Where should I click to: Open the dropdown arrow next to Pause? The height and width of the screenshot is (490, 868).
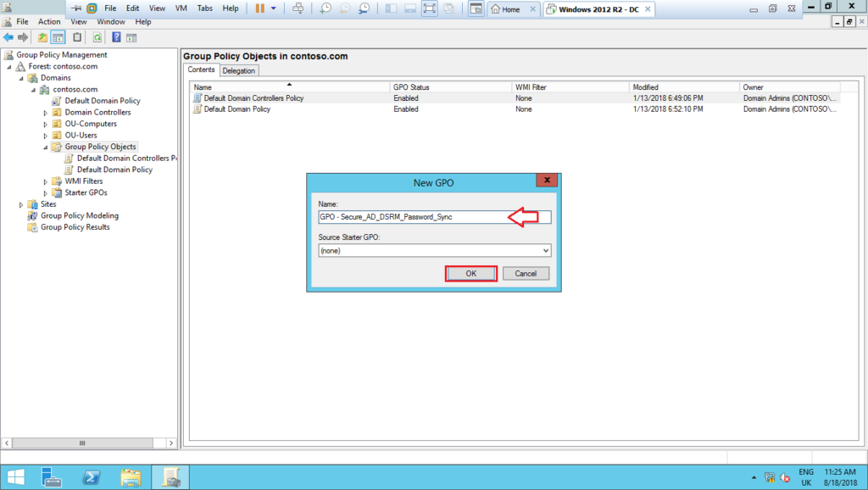(x=274, y=8)
